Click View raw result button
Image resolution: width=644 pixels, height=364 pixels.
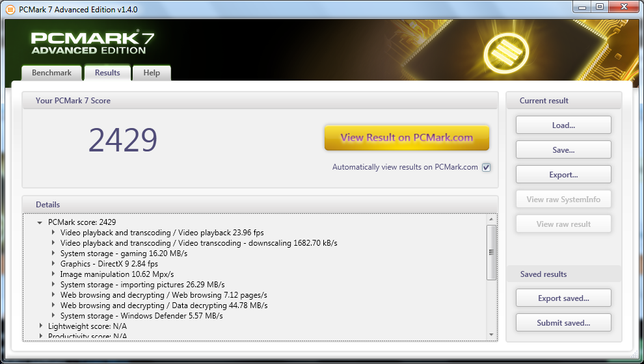[x=563, y=224]
